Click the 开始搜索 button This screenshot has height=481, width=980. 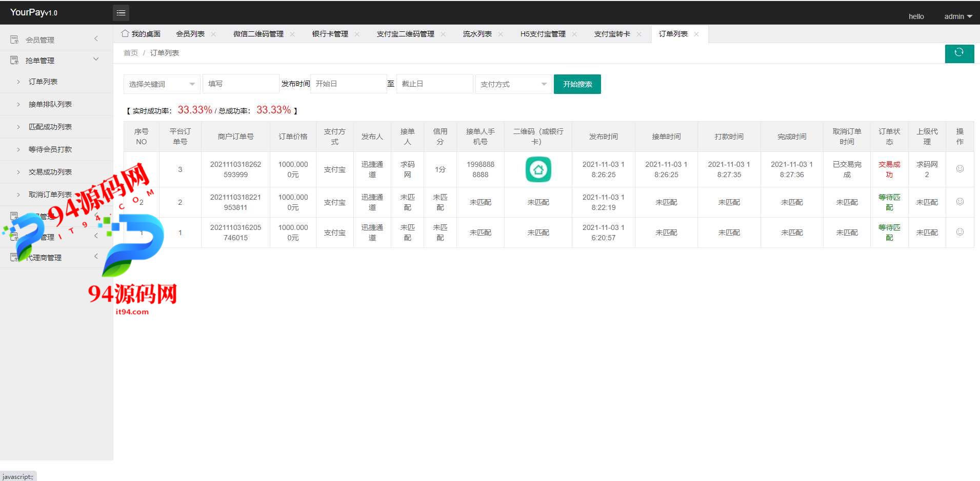(577, 84)
